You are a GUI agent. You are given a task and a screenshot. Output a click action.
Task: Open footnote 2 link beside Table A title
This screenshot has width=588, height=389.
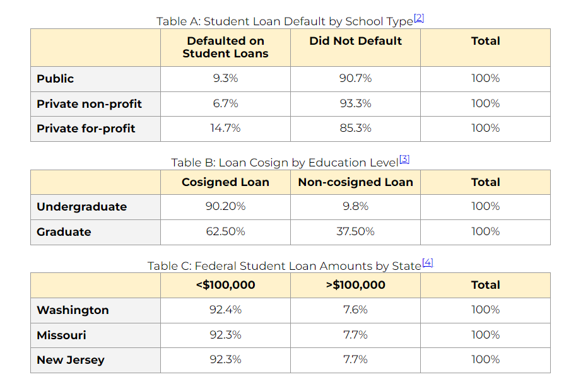(x=419, y=18)
